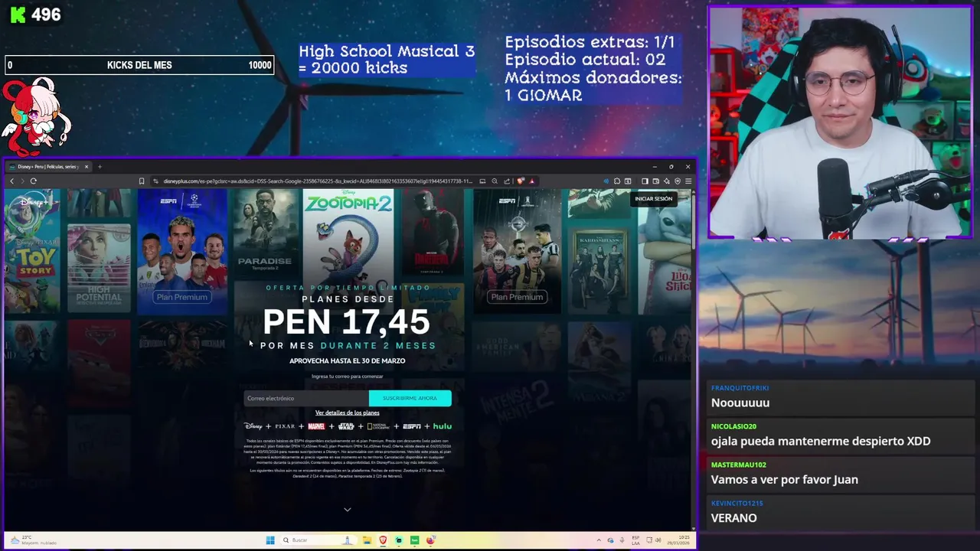Open the browser hamburger menu
This screenshot has height=551, width=980.
pyautogui.click(x=688, y=181)
